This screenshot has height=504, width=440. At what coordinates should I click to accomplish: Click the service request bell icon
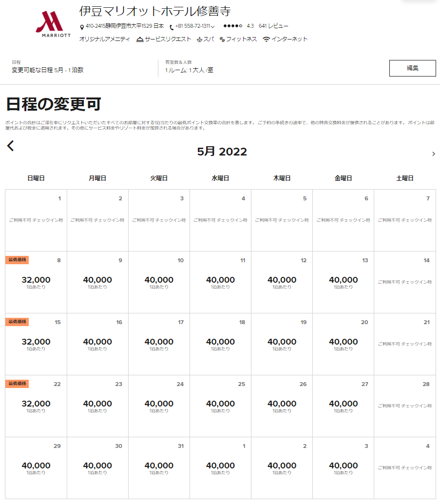140,39
